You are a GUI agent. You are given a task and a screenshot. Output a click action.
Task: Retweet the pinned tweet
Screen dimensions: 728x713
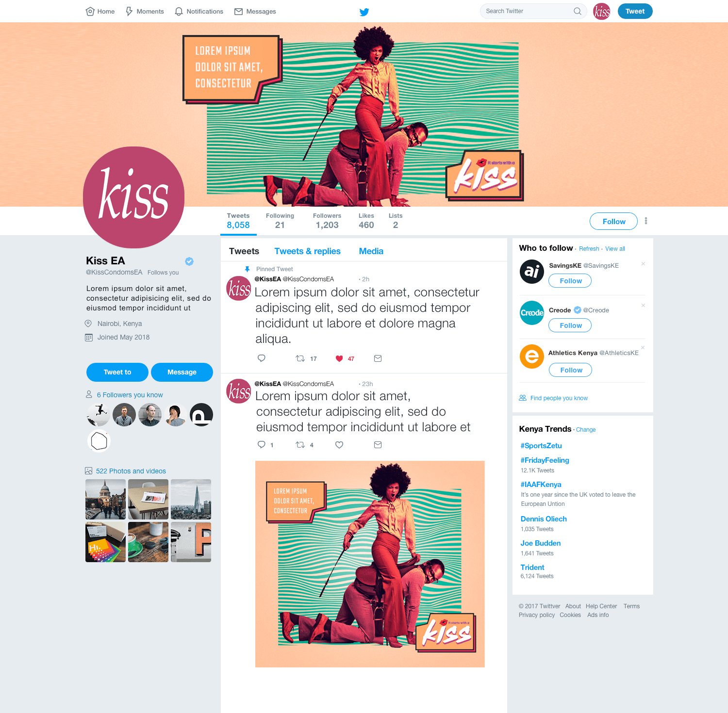coord(300,358)
